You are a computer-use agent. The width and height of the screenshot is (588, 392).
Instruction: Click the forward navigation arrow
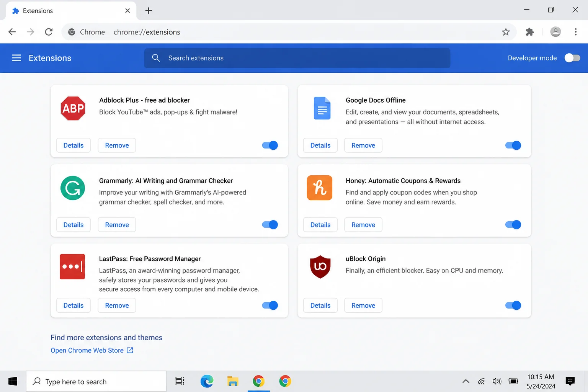30,32
